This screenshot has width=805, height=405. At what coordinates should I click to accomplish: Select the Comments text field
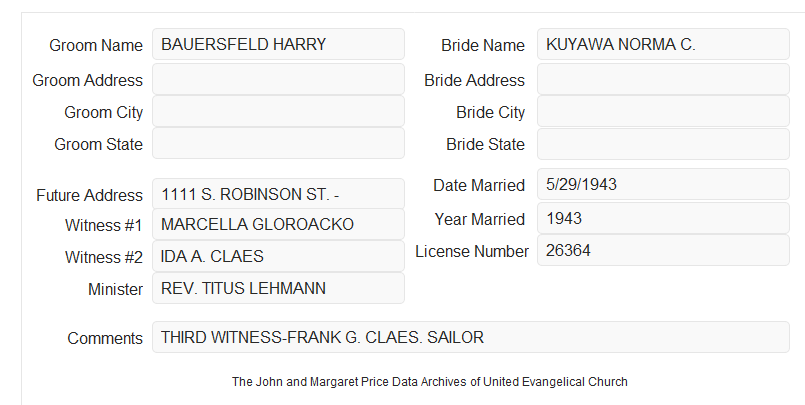[471, 337]
